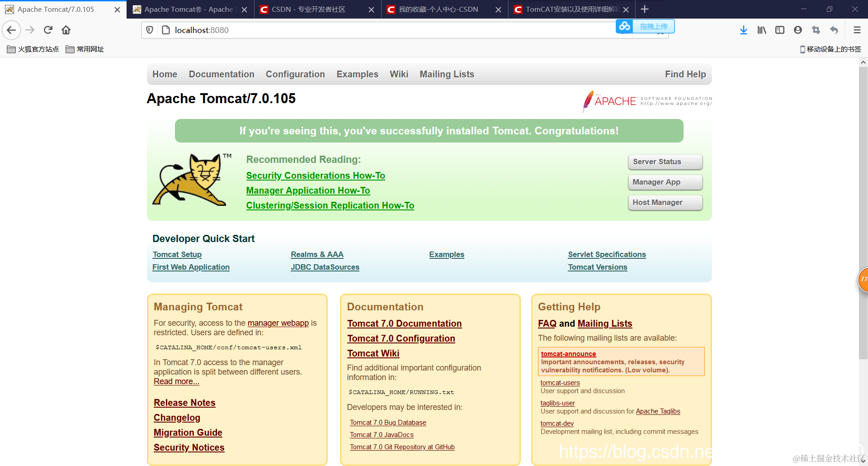868x466 pixels.
Task: Click the Apache Software Foundation logo
Action: [647, 101]
